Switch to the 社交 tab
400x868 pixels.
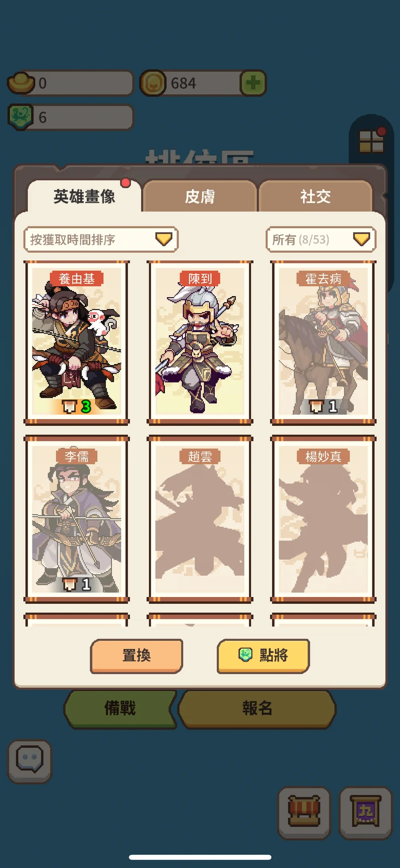(315, 196)
